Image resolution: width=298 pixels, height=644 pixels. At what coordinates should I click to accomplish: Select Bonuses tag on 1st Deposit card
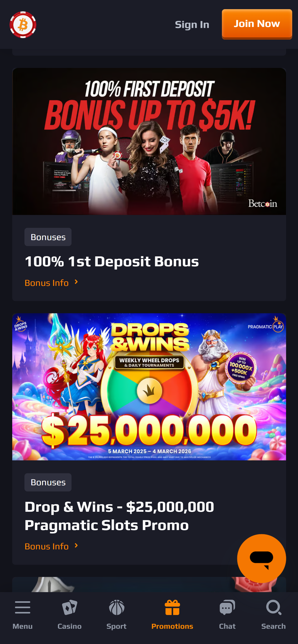pos(48,237)
